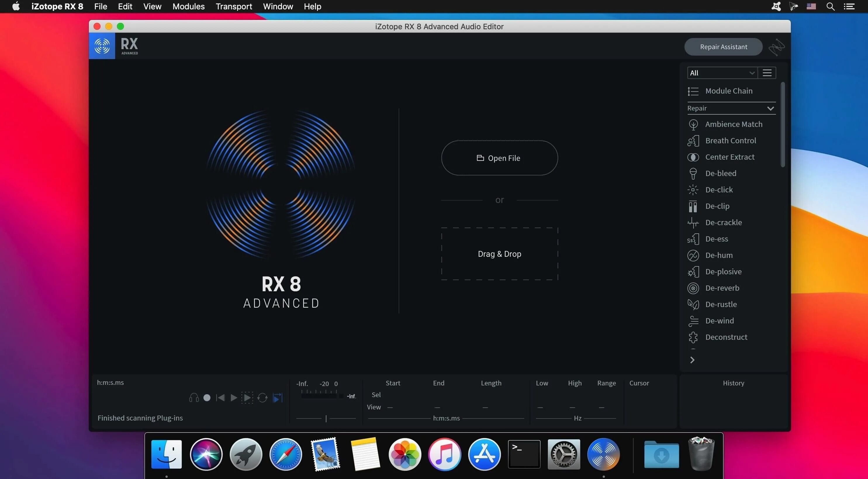The width and height of the screenshot is (868, 479).
Task: Click the expand arrow at panel bottom
Action: (x=692, y=360)
